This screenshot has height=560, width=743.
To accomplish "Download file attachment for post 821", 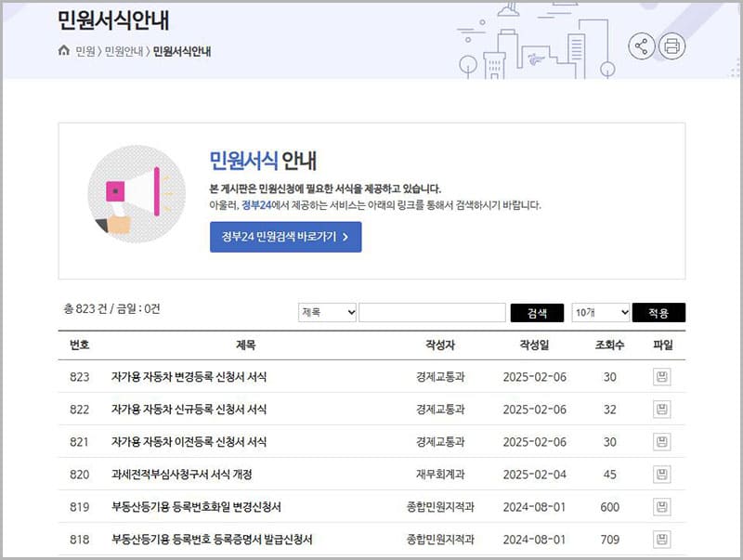I will [x=661, y=442].
